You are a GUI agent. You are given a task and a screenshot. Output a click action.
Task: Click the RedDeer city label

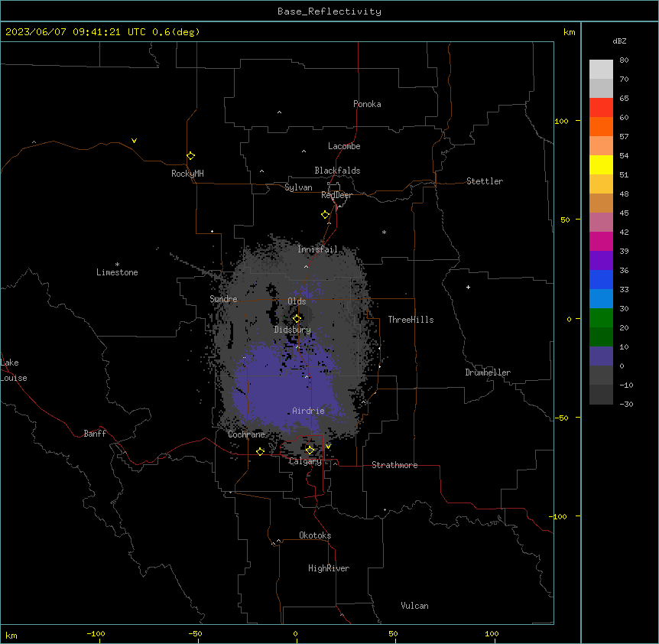pyautogui.click(x=336, y=195)
